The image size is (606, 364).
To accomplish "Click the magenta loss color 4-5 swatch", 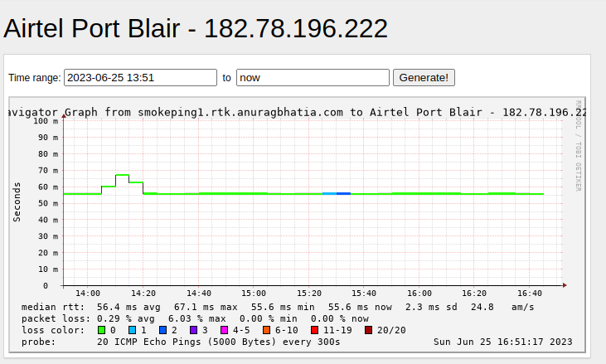I will tap(224, 330).
